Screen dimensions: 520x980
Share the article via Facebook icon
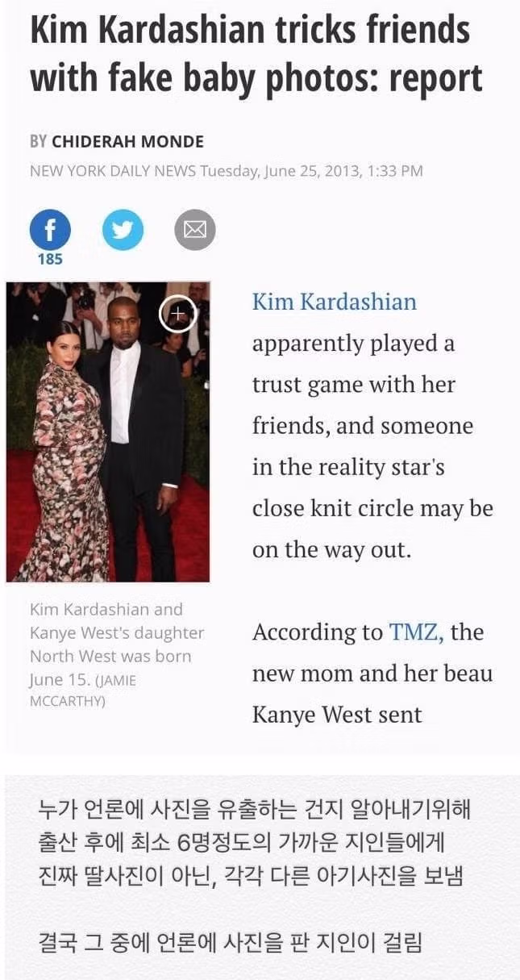pyautogui.click(x=50, y=230)
